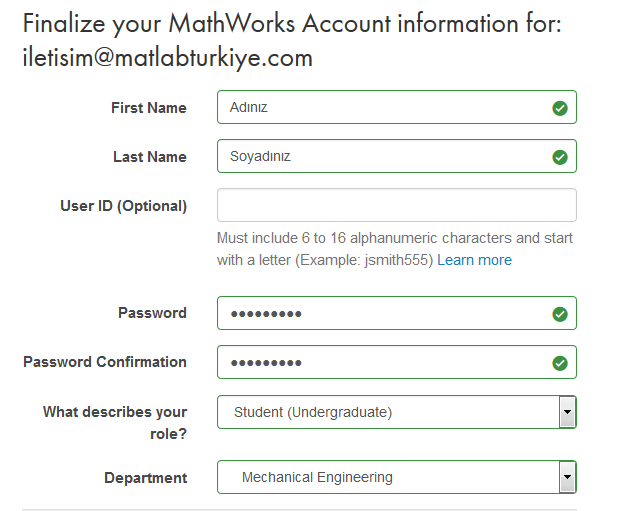Focus the First Name input field
The image size is (627, 511).
(397, 107)
